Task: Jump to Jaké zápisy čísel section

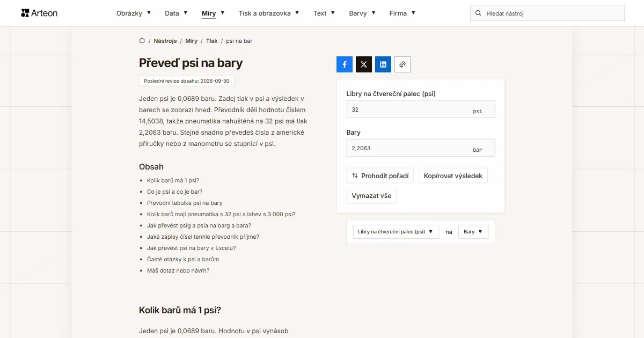Action: [x=203, y=237]
